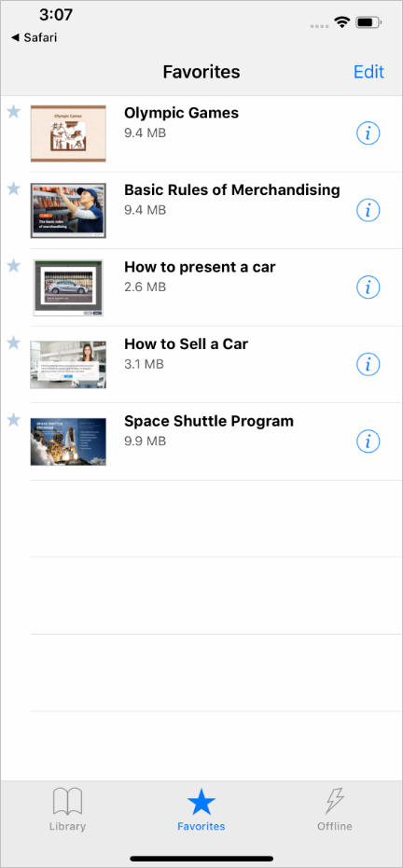Screen dimensions: 403x868
Task: Toggle favorite star on How to present a car
Action: coord(13,266)
